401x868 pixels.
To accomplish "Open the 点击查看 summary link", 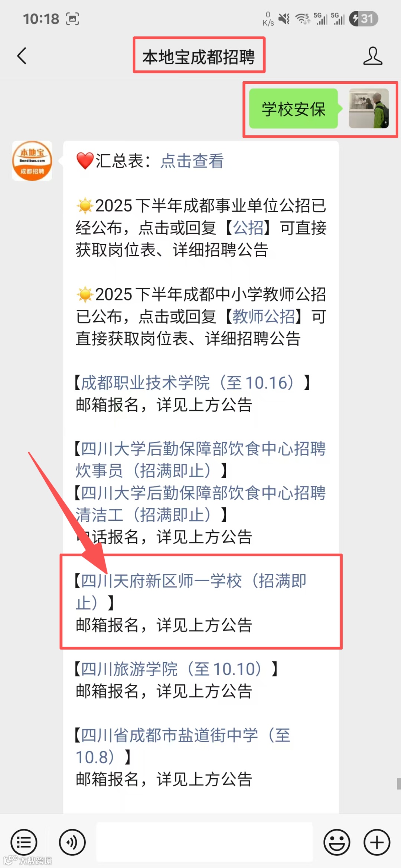I will [x=192, y=161].
